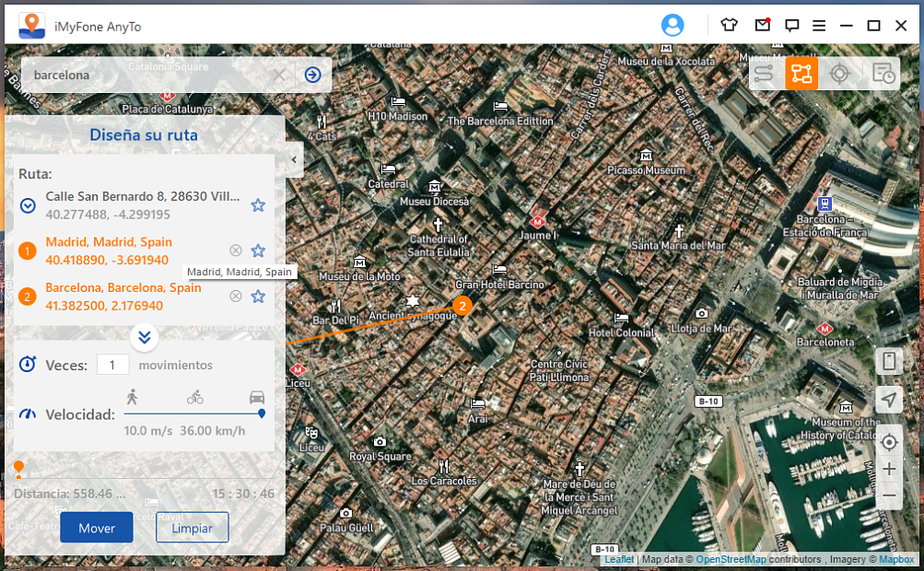The width and height of the screenshot is (924, 571).
Task: Click the Plaça de Catalunya metro icon
Action: point(168,95)
